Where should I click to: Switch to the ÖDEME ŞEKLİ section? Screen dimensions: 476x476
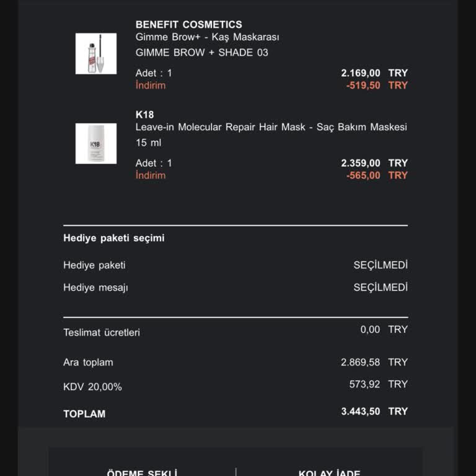(x=142, y=472)
